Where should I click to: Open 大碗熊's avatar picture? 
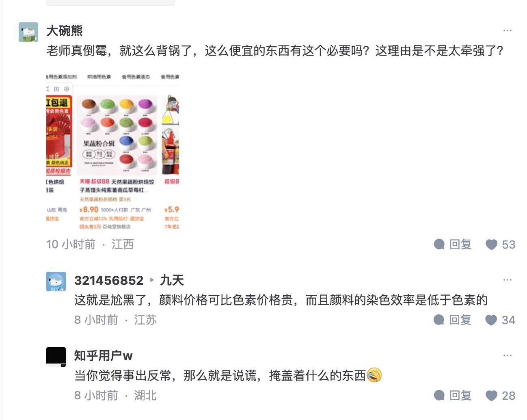28,32
